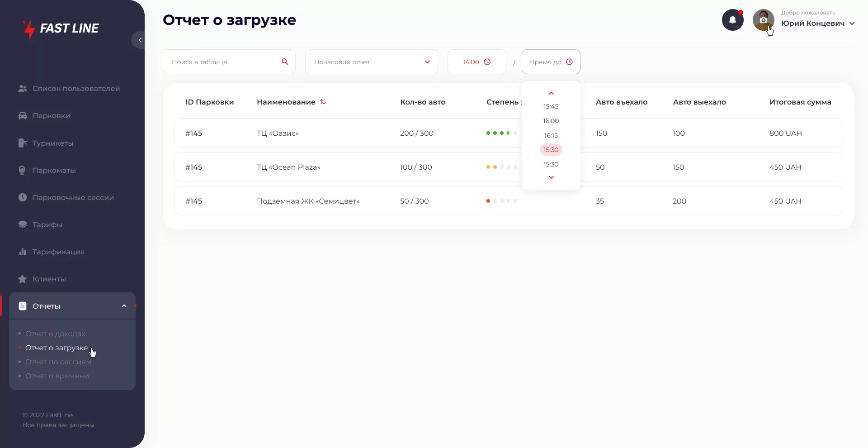
Task: Open Парковки in the sidebar
Action: (51, 116)
